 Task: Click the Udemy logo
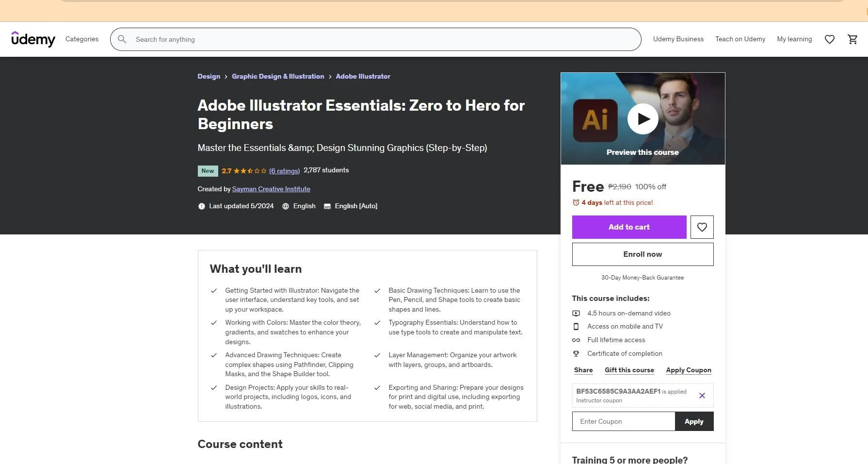33,39
